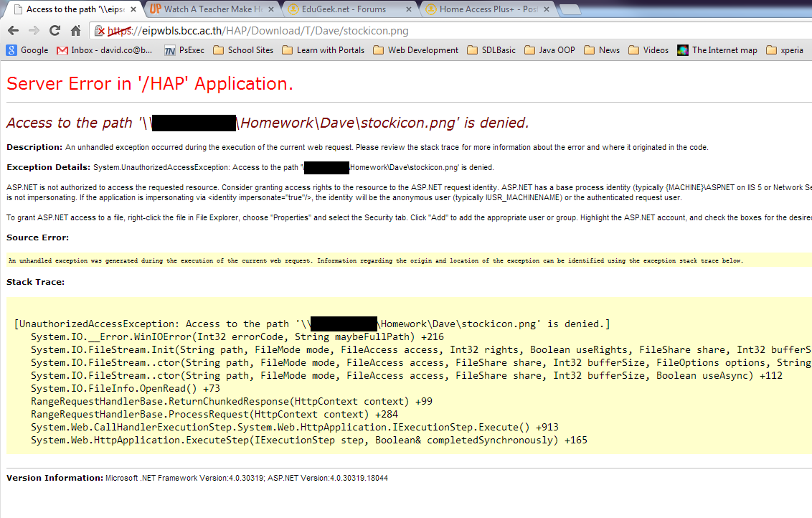Open the PsExec bookmark
The width and height of the screenshot is (812, 518).
pyautogui.click(x=184, y=50)
